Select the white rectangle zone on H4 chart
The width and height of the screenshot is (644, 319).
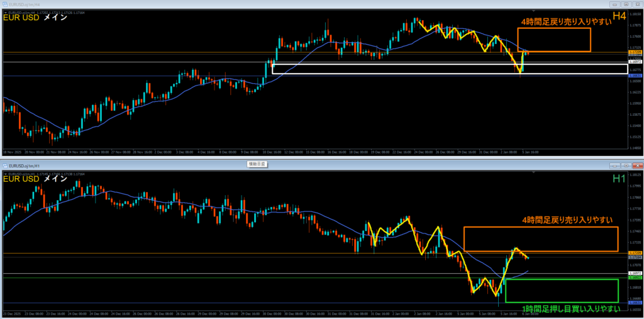440,65
